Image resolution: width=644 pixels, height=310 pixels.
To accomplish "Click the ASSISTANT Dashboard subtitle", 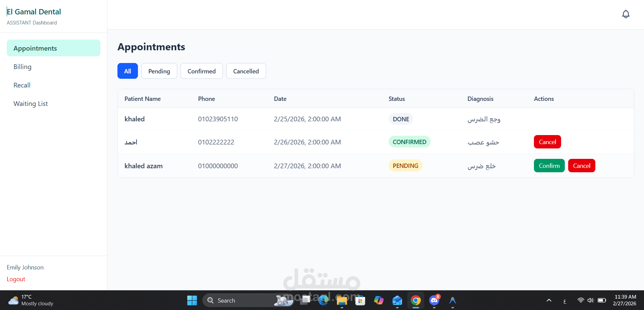I will [x=32, y=23].
